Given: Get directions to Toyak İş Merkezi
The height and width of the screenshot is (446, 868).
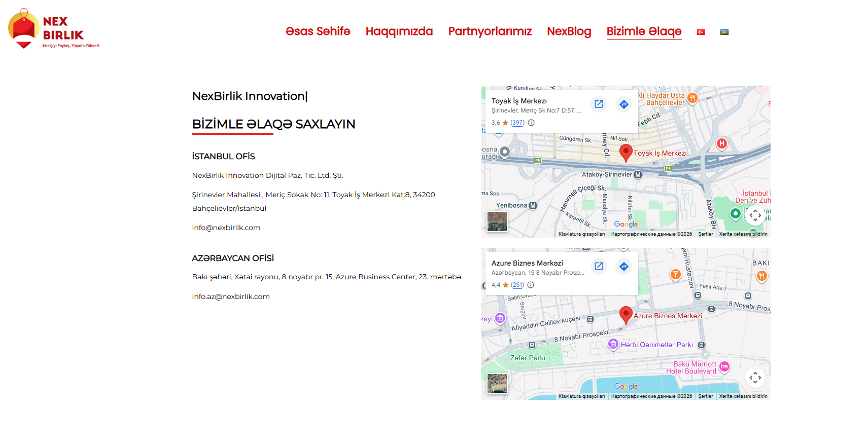Looking at the screenshot, I should click(624, 104).
